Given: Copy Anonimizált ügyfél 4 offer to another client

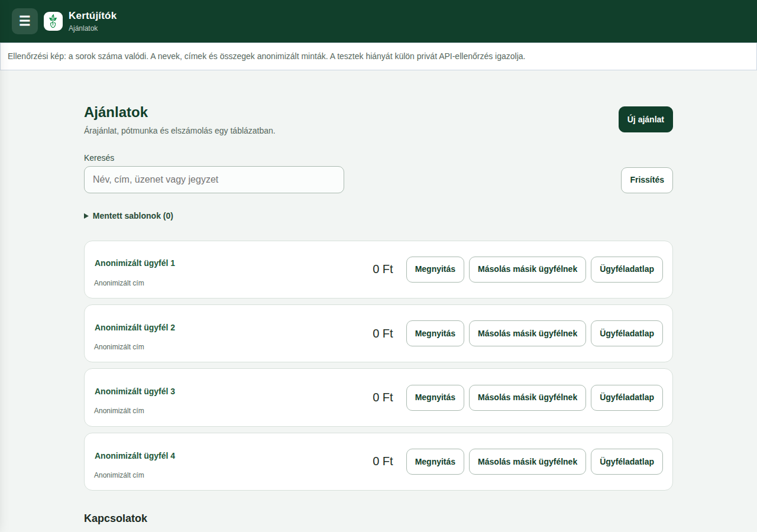Looking at the screenshot, I should (528, 462).
